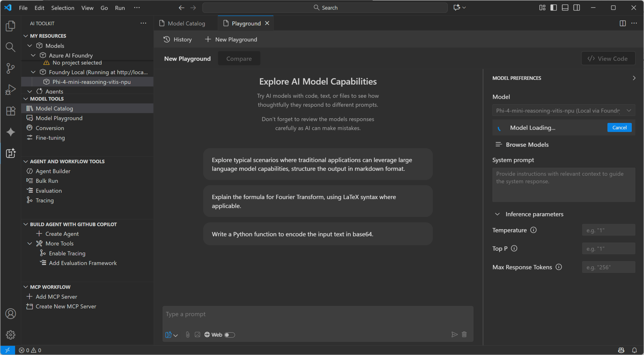
Task: Toggle the Web search switch
Action: click(x=229, y=335)
